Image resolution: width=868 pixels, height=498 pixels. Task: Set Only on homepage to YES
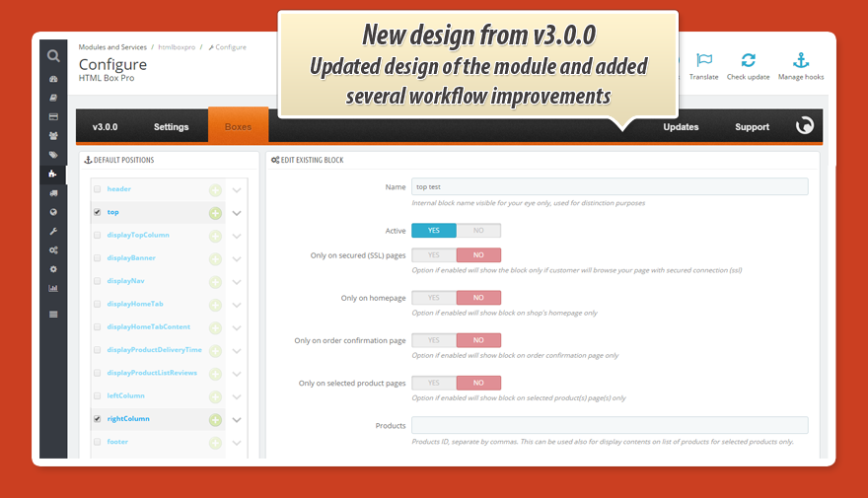coord(434,298)
